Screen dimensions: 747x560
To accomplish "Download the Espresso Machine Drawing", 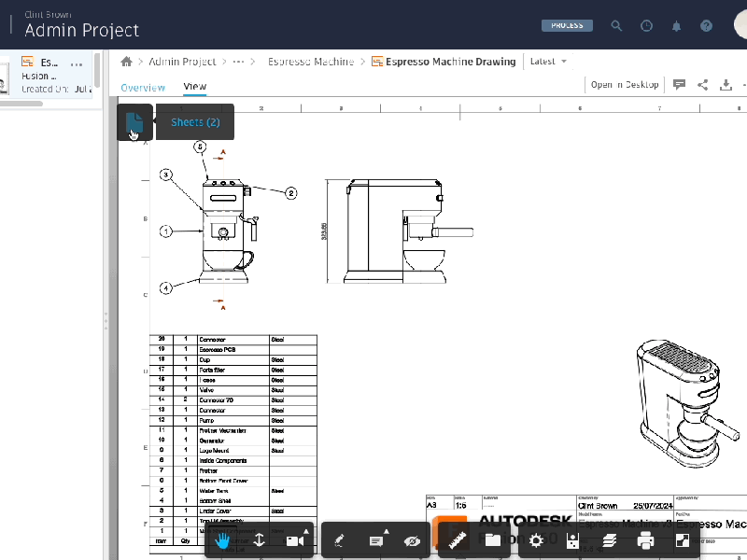I will pyautogui.click(x=726, y=84).
